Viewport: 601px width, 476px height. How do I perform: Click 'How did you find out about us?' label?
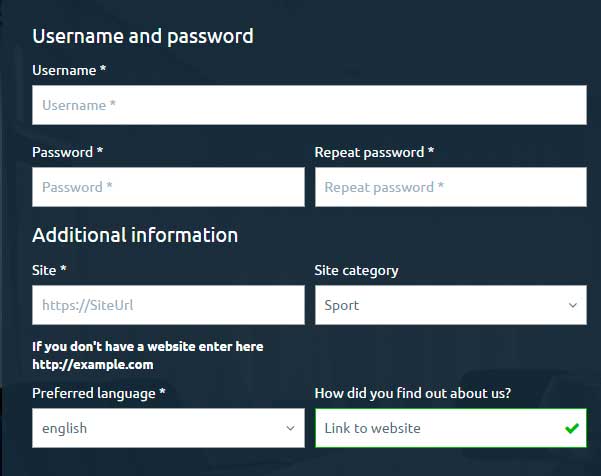pyautogui.click(x=413, y=393)
